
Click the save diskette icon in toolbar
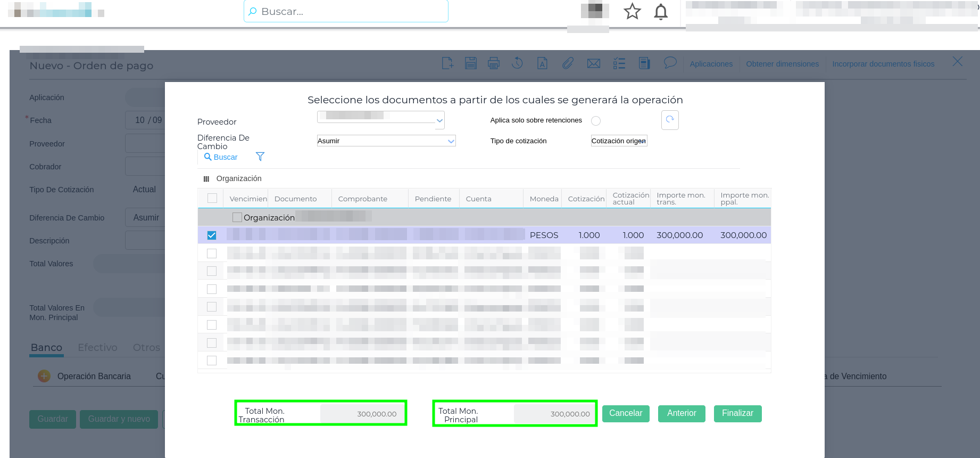(x=471, y=63)
